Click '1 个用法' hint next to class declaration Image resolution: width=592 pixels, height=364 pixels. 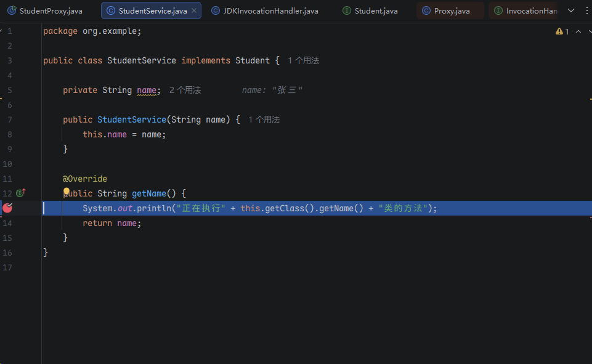(303, 60)
